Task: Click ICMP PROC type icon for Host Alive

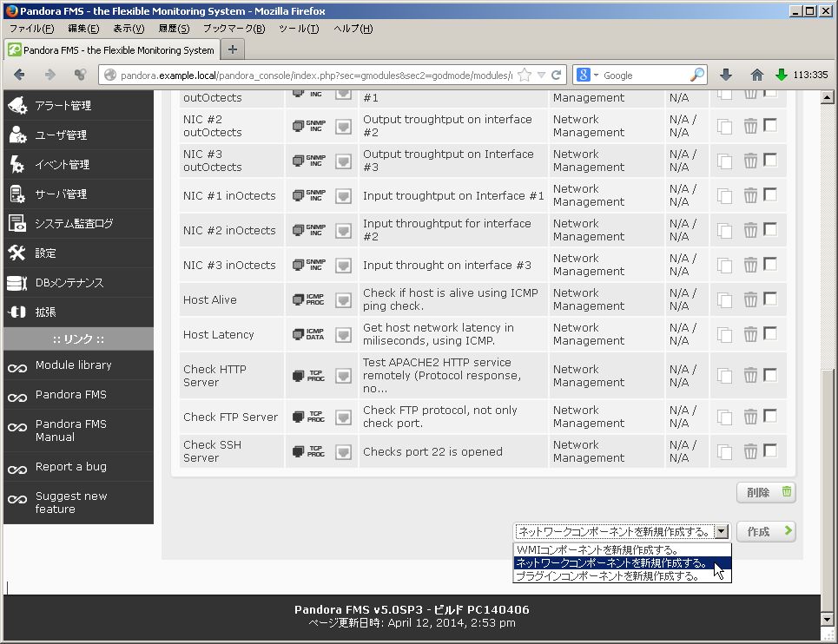Action: coord(309,299)
